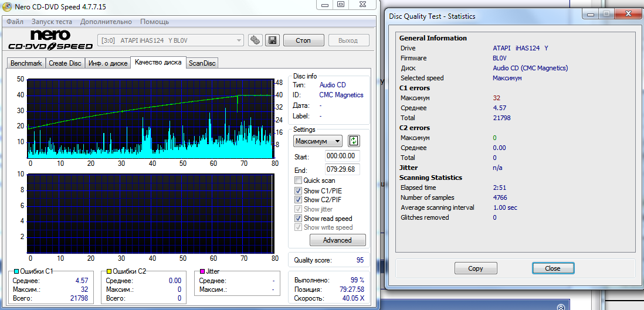Screen dimensions: 644x310
Task: Click Copy in the Statistics dialog
Action: (476, 268)
